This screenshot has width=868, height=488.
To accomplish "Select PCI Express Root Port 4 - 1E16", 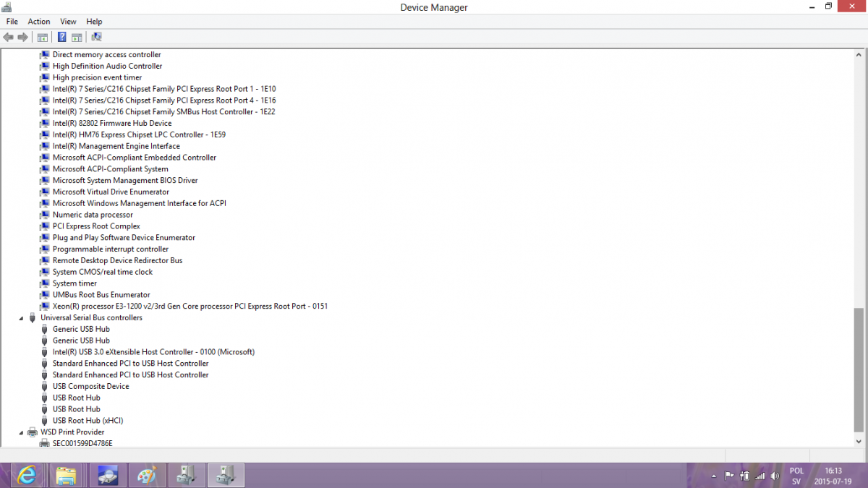I will click(x=164, y=100).
